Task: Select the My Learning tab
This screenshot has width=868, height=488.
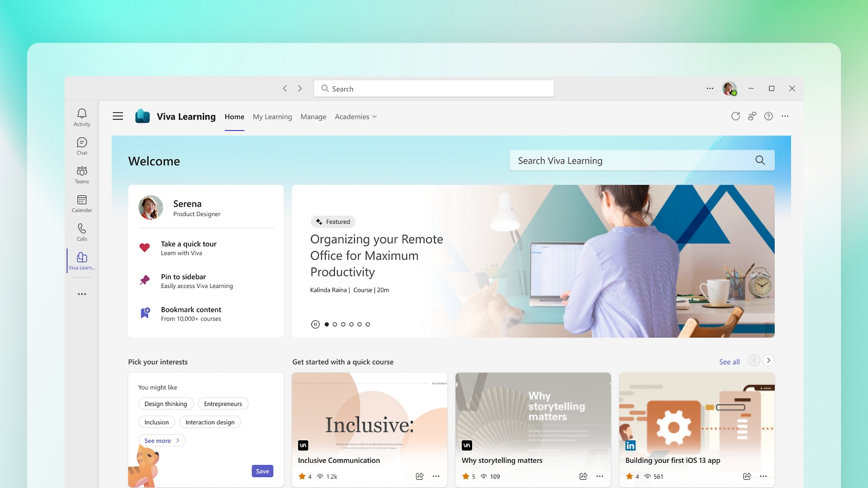Action: click(x=273, y=116)
